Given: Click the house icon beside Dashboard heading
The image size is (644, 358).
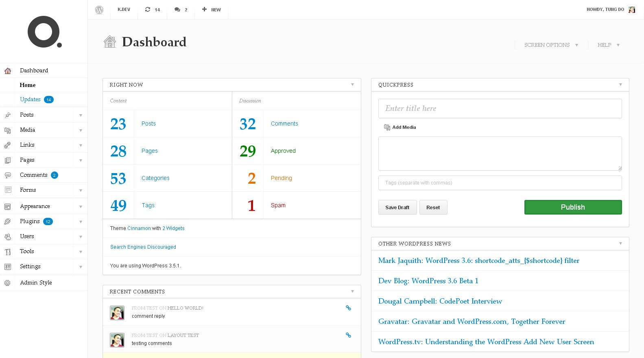Looking at the screenshot, I should [x=110, y=41].
